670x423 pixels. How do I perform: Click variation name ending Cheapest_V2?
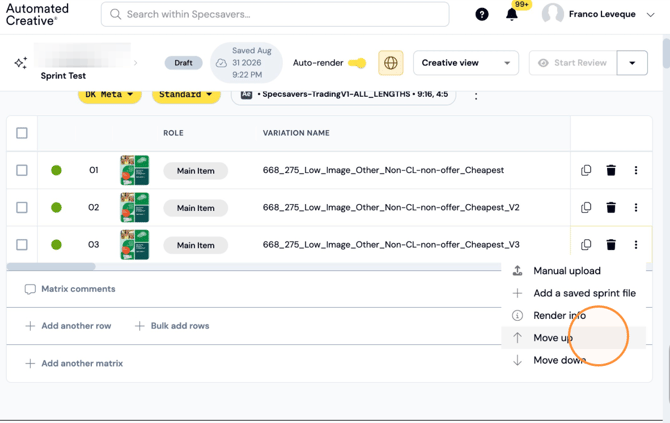(391, 207)
